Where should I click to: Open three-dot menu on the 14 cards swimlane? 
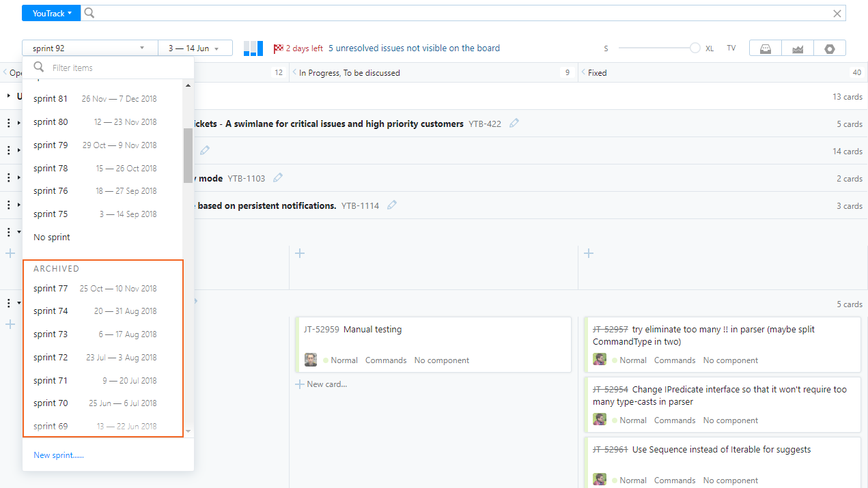9,151
